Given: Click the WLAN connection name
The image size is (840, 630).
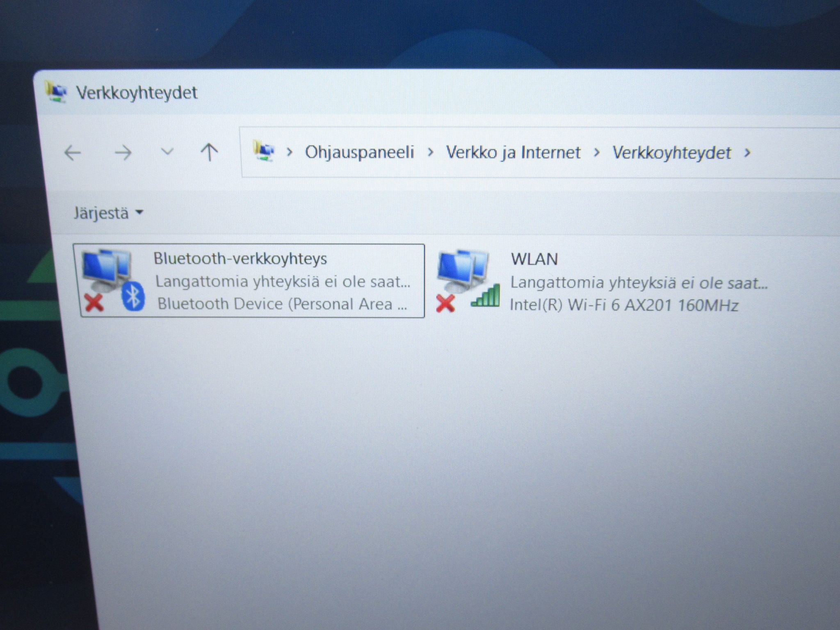Looking at the screenshot, I should (534, 259).
